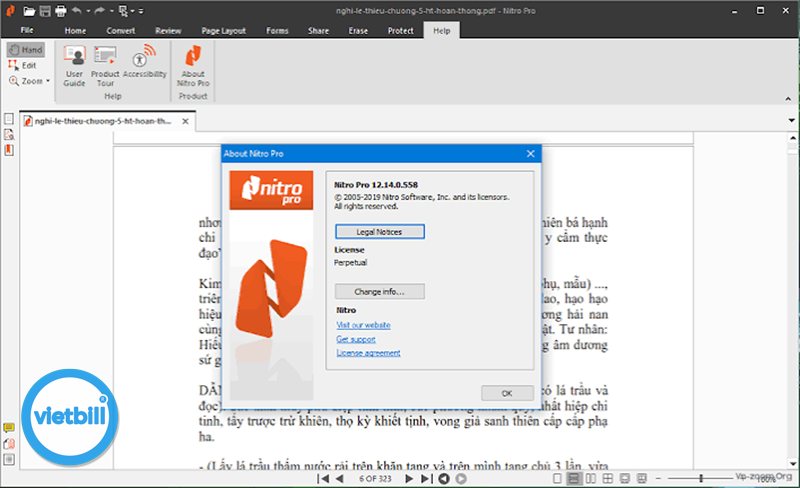Go to the last page
800x488 pixels.
click(427, 479)
